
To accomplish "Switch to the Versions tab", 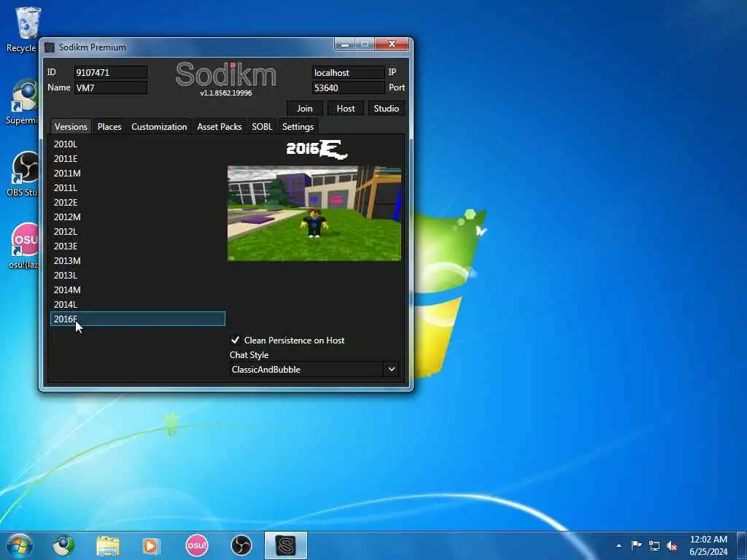I will point(71,127).
